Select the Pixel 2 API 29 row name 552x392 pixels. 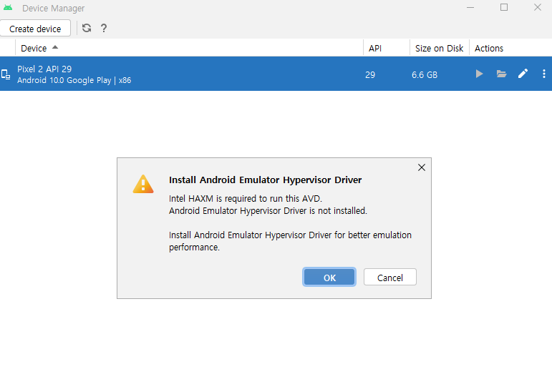point(44,69)
